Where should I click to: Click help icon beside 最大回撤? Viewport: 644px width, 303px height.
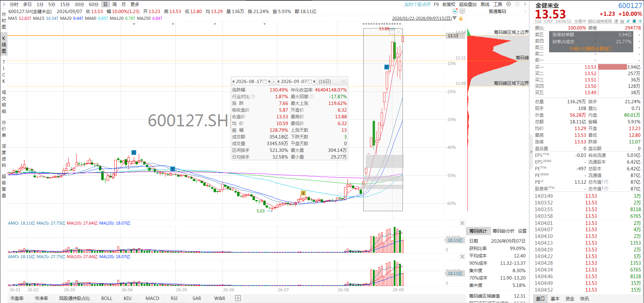(312, 97)
